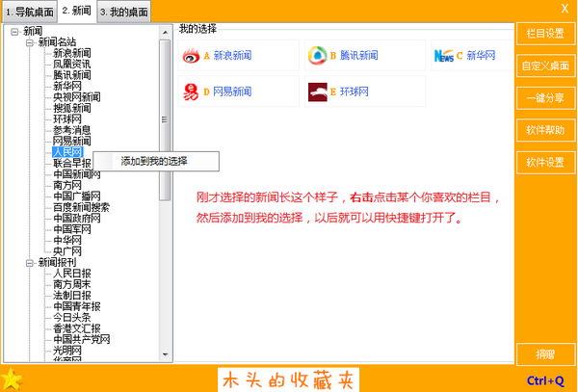Select 百度新闻搜索 in the tree
This screenshot has width=578, height=392.
[82, 207]
